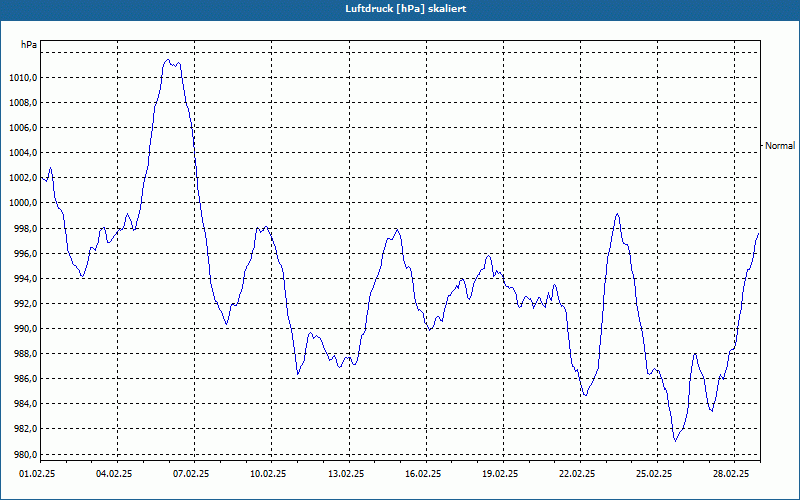Click the '1004,0' y-axis label
Screen dimensions: 800x500
(23, 153)
